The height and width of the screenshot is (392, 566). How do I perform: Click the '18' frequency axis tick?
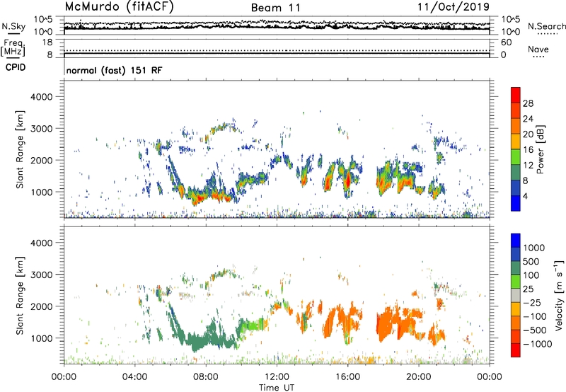(x=47, y=42)
